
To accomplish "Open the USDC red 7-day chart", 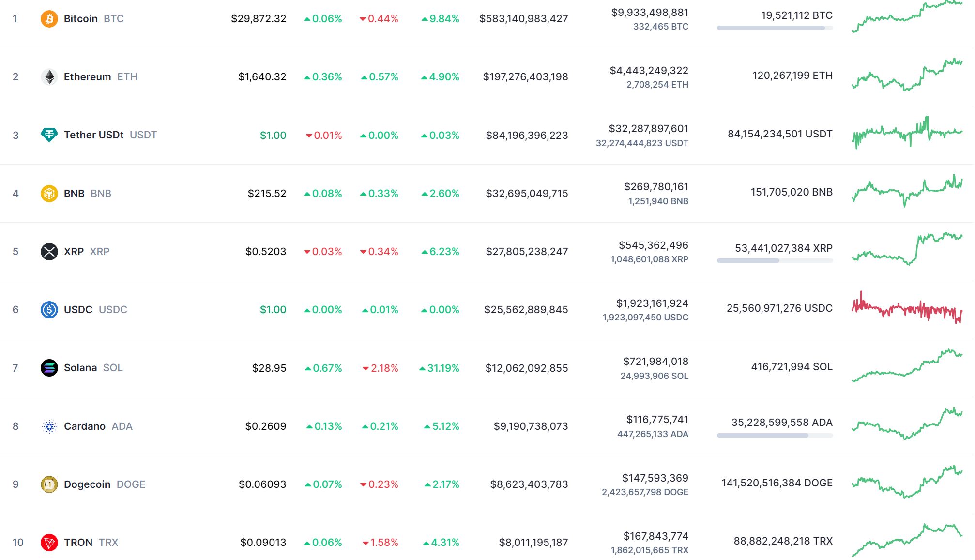I will click(907, 308).
